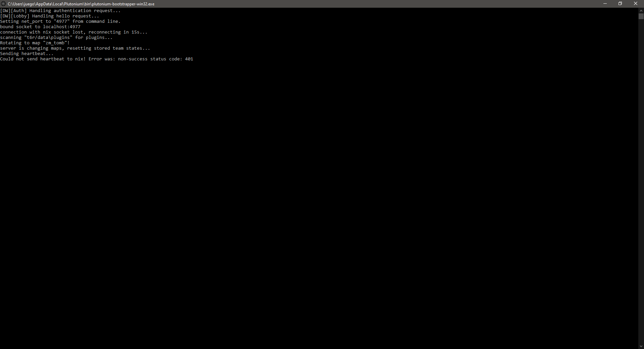Click line 'bound socket to localhost:4977'
Image resolution: width=644 pixels, height=349 pixels.
point(40,27)
